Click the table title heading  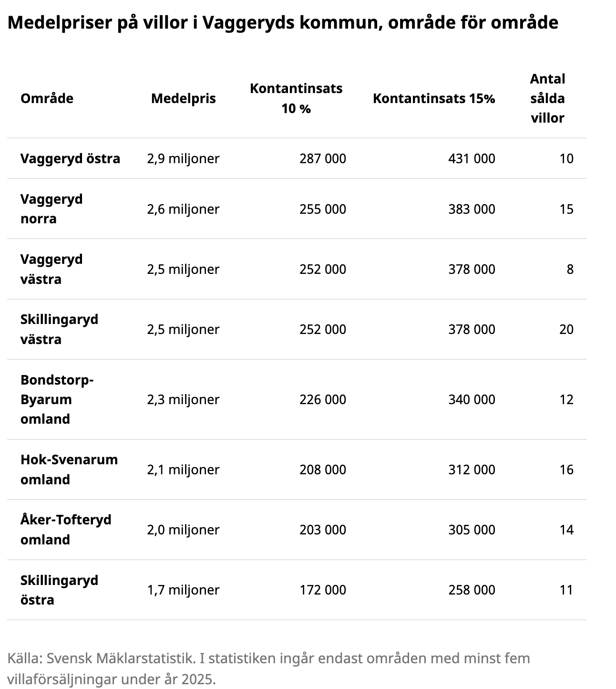point(283,22)
